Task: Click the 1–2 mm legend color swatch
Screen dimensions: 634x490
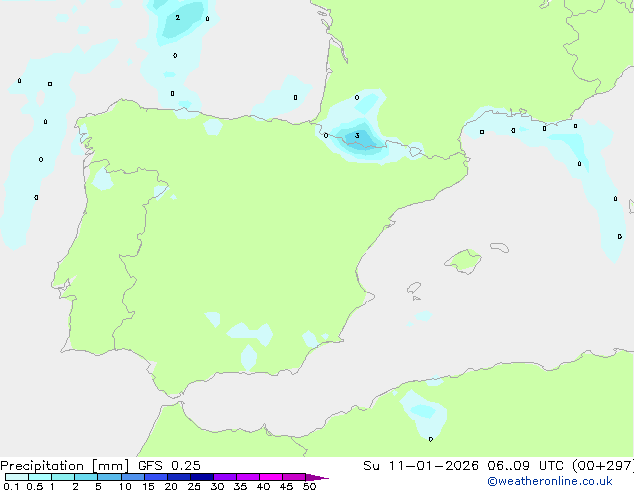Action: (x=63, y=477)
